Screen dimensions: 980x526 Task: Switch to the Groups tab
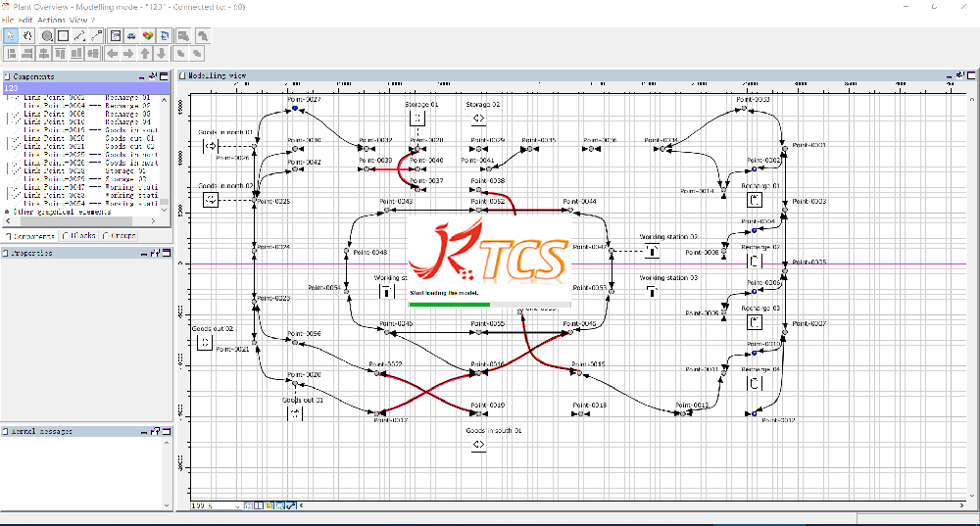119,235
